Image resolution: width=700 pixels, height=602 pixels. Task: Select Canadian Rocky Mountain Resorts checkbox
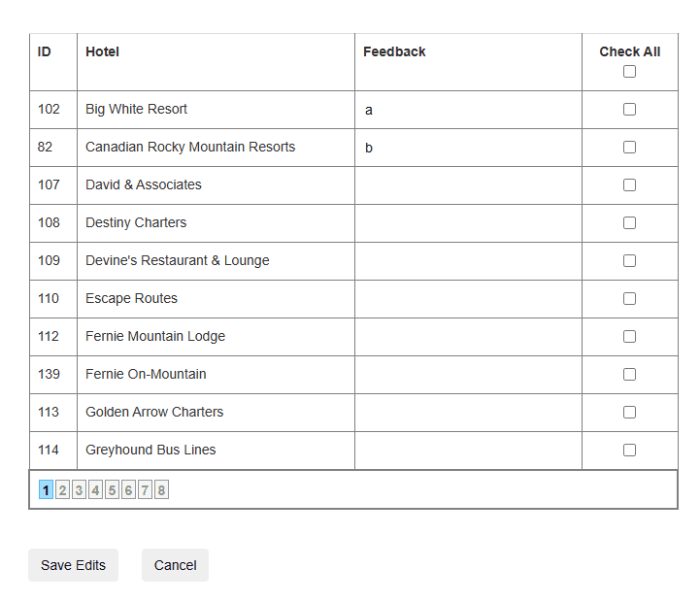coord(629,148)
